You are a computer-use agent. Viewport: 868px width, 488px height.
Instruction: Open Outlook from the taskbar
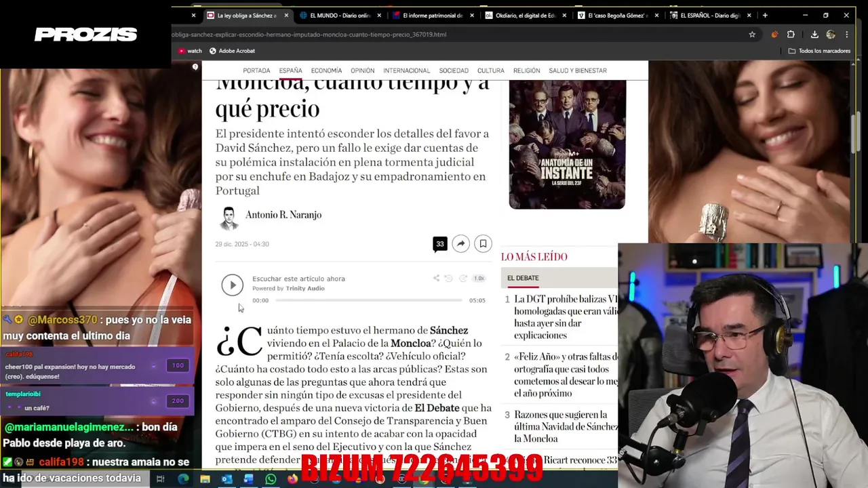point(226,479)
